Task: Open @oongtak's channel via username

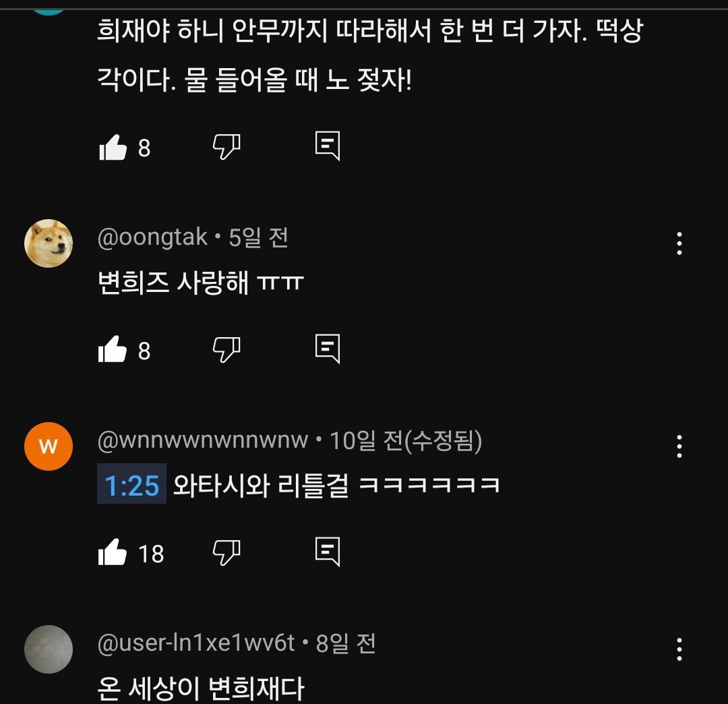Action: 152,237
